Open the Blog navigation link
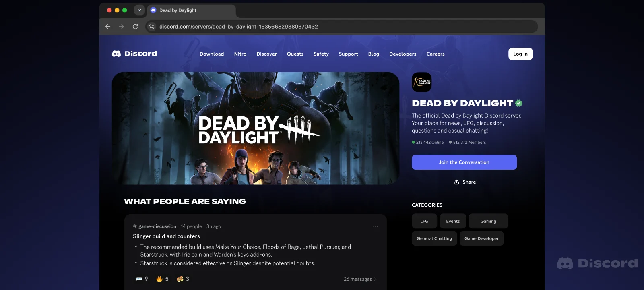Screen dimensions: 644x290 tap(374, 54)
